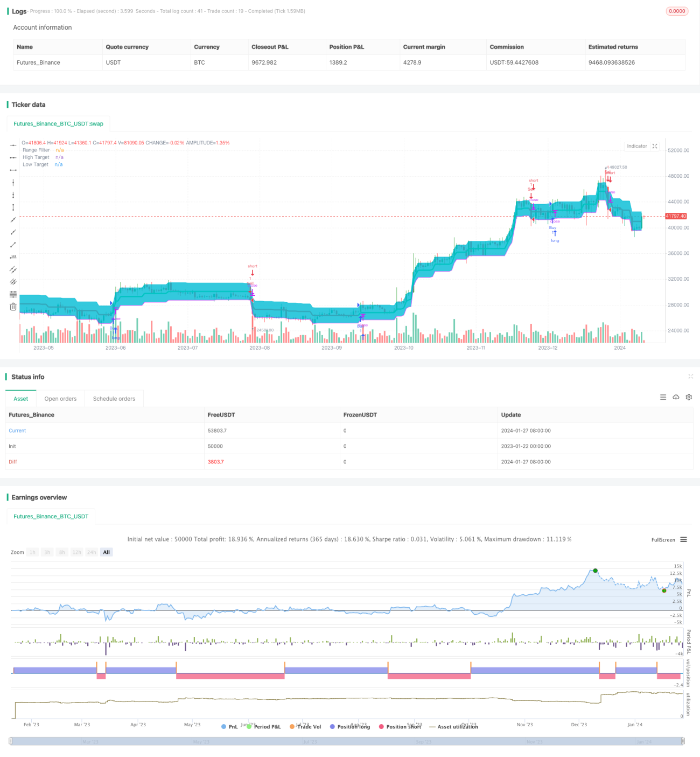Toggle Asset utilization legend series
The width and height of the screenshot is (700, 757).
click(x=453, y=727)
